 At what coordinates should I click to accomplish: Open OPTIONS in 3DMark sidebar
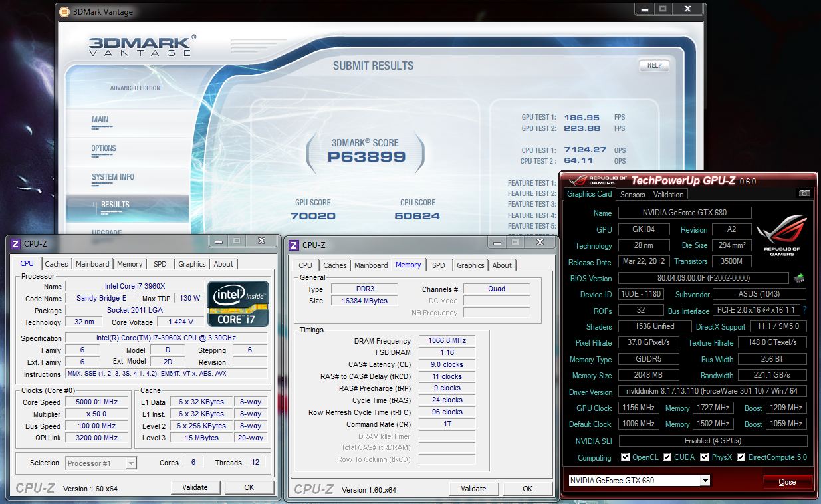[x=104, y=148]
